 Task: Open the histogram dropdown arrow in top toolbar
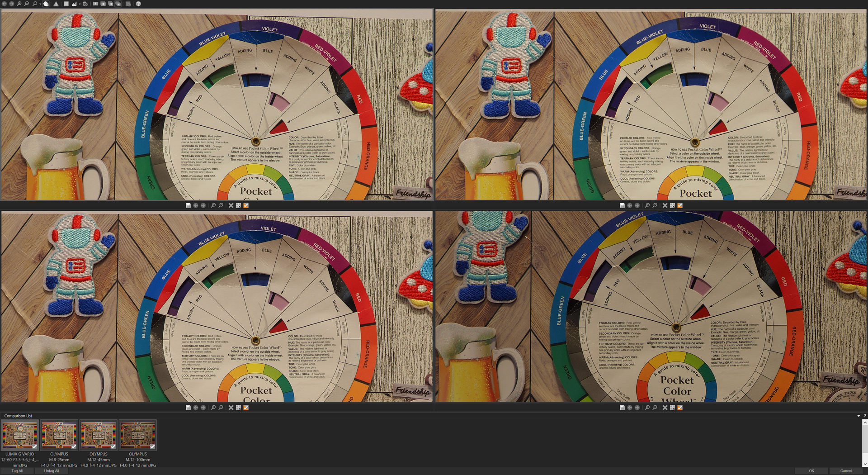tap(80, 4)
